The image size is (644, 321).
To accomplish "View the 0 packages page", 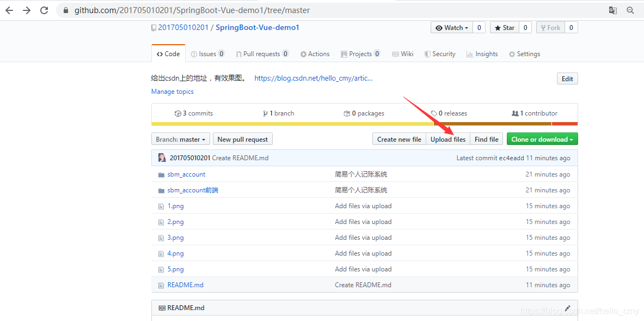I will coord(364,113).
